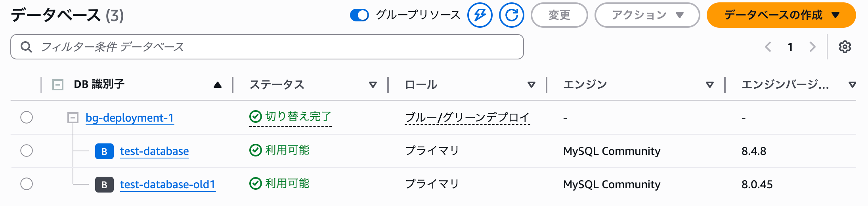The height and width of the screenshot is (206, 868).
Task: Select the test-database-old1 radio button
Action: 27,184
